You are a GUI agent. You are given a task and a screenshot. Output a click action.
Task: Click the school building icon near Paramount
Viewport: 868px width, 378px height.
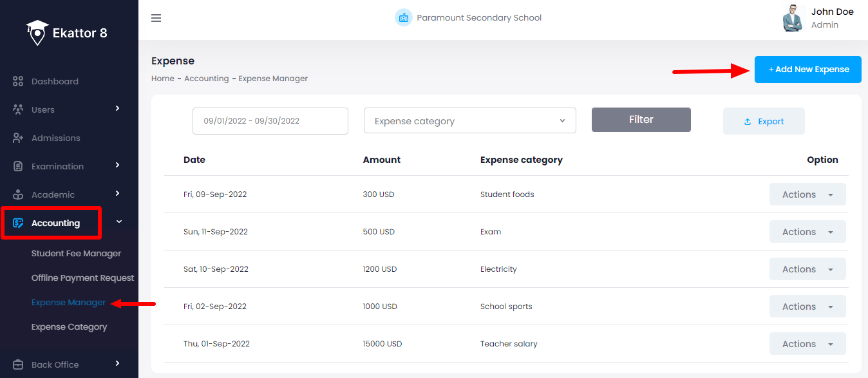pyautogui.click(x=404, y=17)
